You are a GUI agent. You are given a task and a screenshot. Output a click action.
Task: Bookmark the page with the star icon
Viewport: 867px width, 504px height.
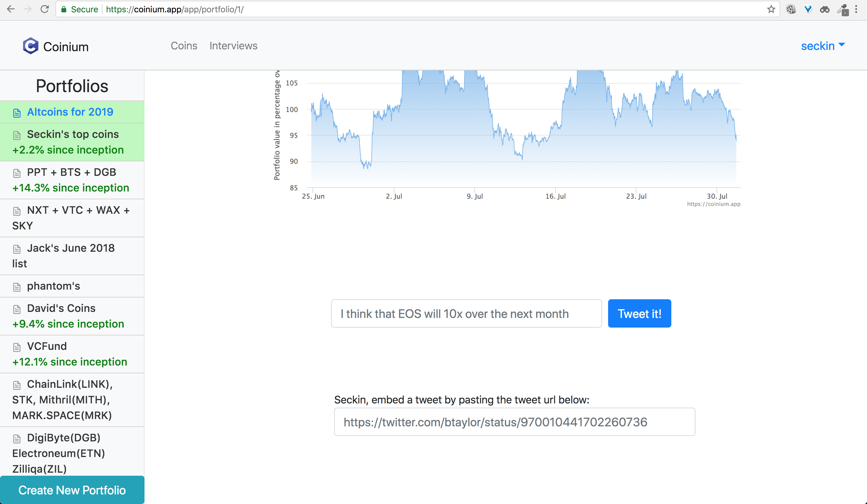(x=771, y=9)
